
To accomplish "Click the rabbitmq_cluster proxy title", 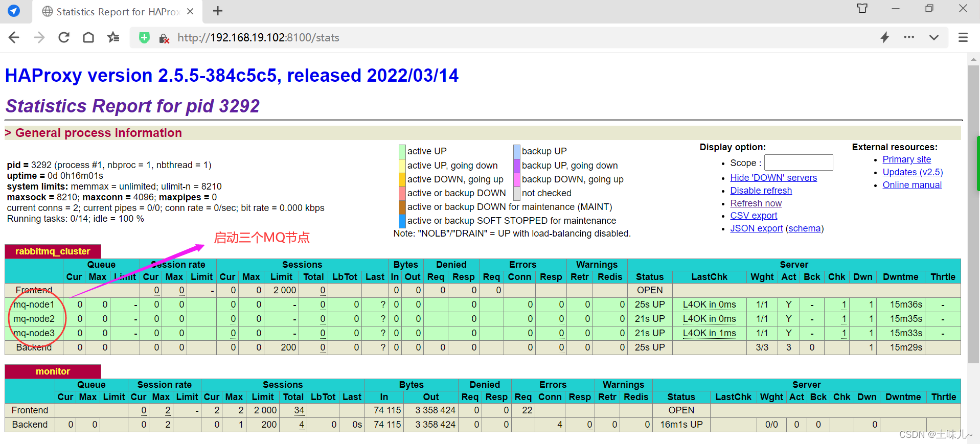I will (x=53, y=251).
